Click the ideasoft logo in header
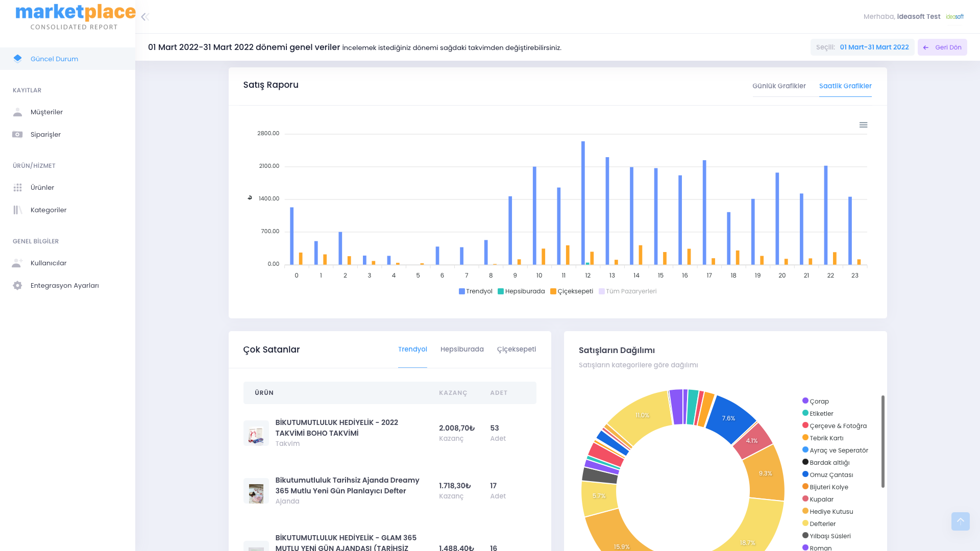The image size is (980, 551). pyautogui.click(x=954, y=17)
